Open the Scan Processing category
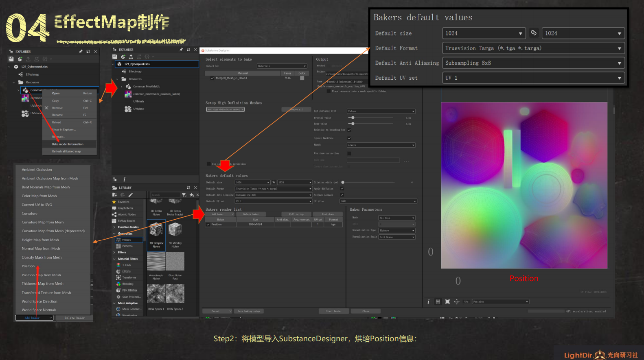This screenshot has height=360, width=644. coord(129,297)
